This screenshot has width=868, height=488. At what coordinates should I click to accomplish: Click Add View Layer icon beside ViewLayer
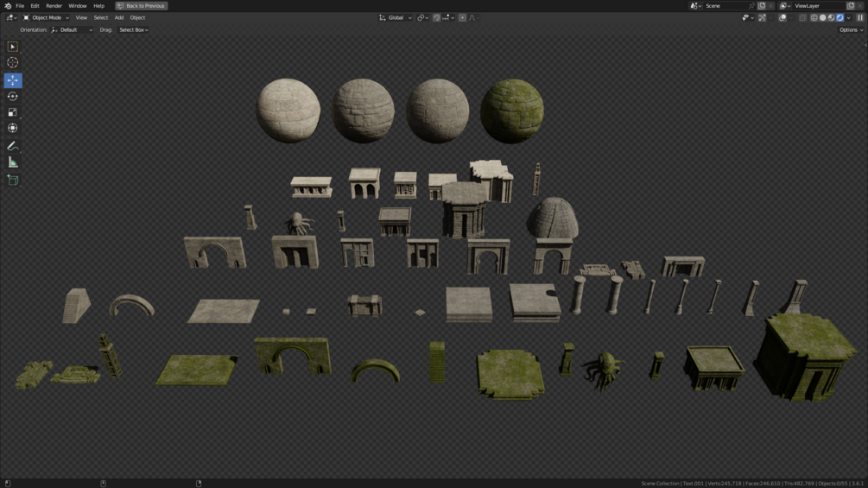851,5
